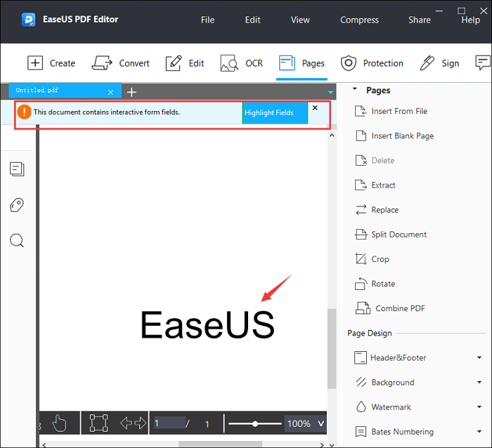Click the Rotate page option
The image size is (492, 448).
[x=375, y=284]
